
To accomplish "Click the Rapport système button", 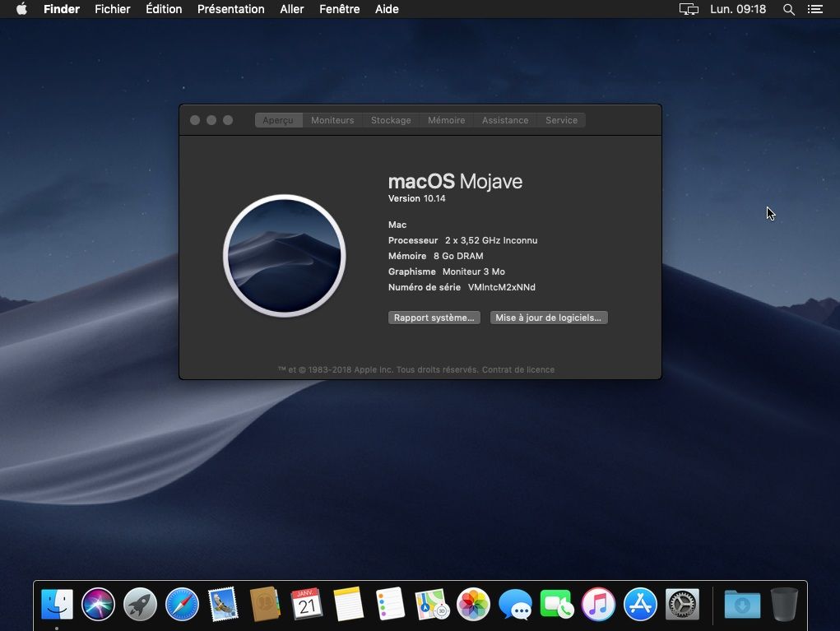I will (434, 318).
